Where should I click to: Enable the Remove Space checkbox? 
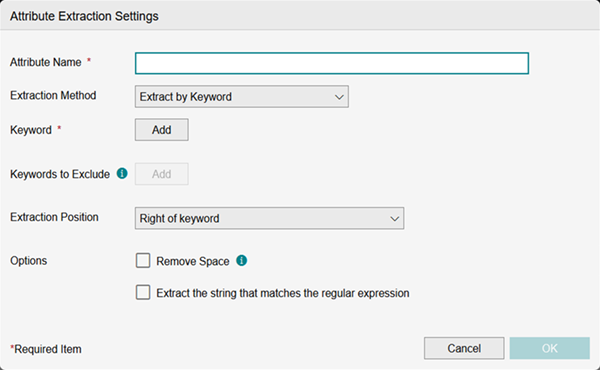point(143,261)
